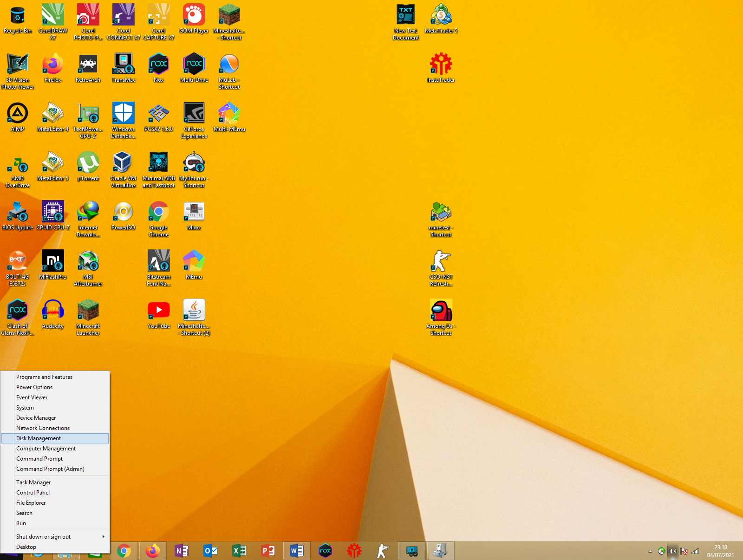The height and width of the screenshot is (560, 743).
Task: Open Control Panel from the menu
Action: tap(55, 493)
